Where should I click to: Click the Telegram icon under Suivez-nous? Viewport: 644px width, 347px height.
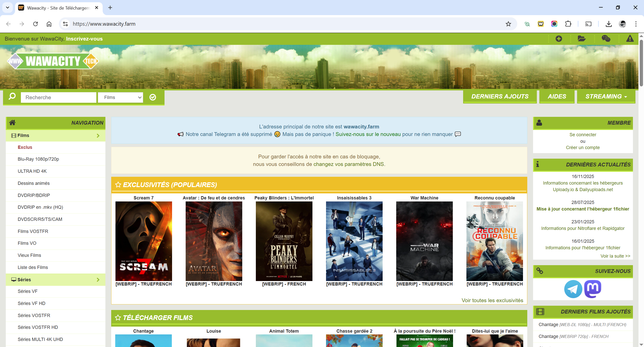(x=573, y=289)
